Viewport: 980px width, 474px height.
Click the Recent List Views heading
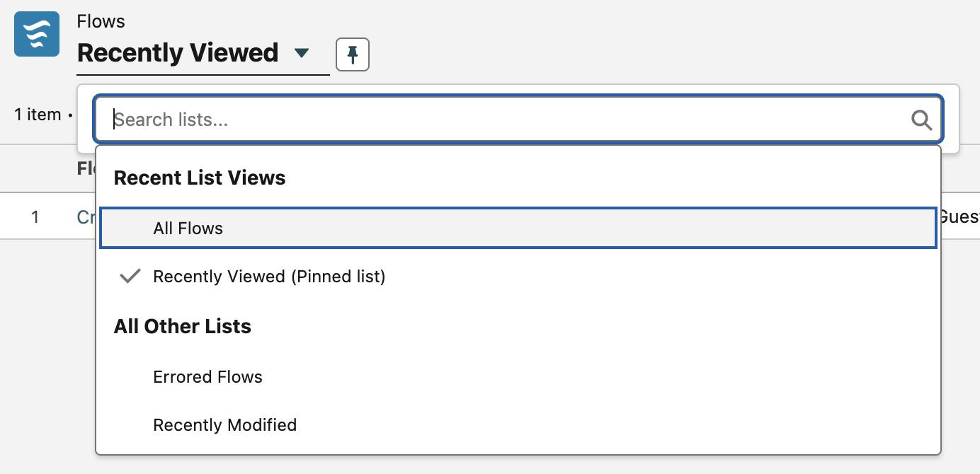click(x=200, y=178)
